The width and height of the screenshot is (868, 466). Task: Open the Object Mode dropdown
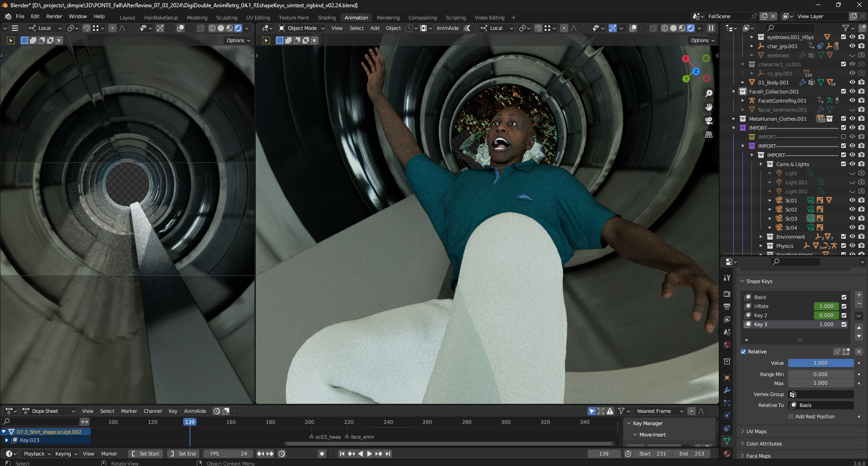[302, 28]
